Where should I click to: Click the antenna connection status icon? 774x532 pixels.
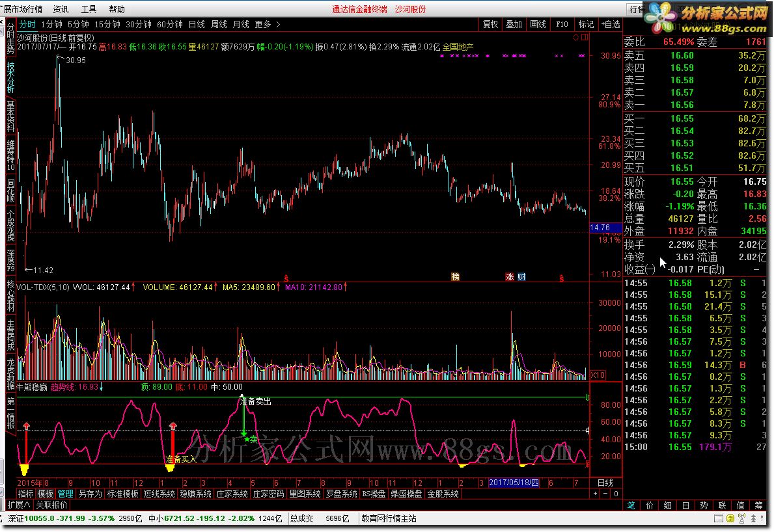741,518
